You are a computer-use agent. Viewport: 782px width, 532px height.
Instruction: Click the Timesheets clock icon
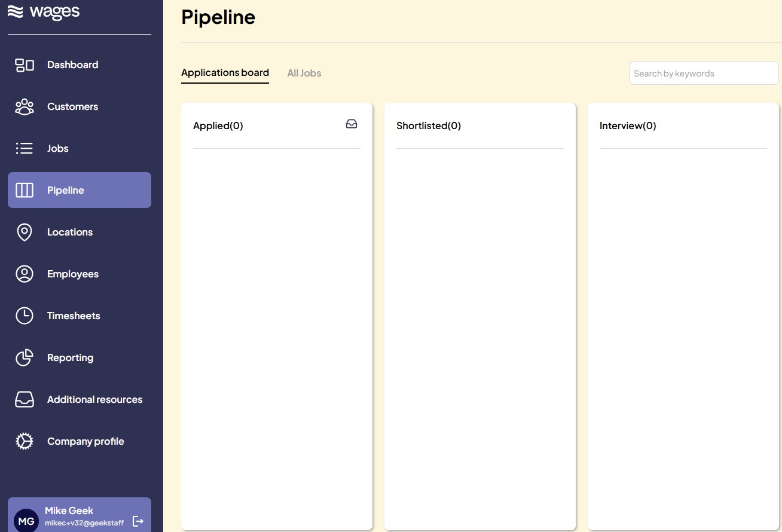coord(24,316)
